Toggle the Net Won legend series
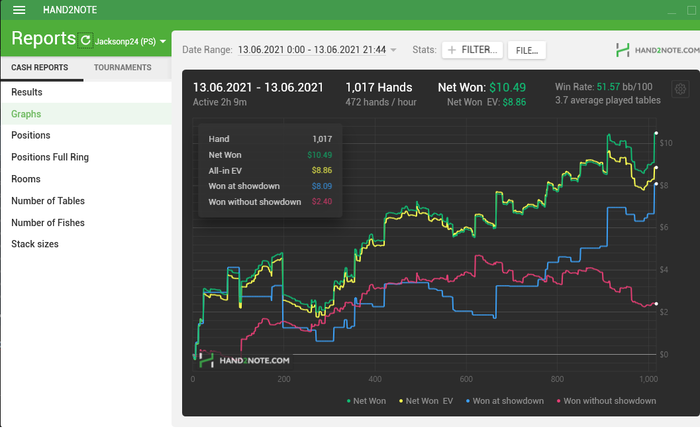Viewport: 700px width, 429px height. click(366, 401)
